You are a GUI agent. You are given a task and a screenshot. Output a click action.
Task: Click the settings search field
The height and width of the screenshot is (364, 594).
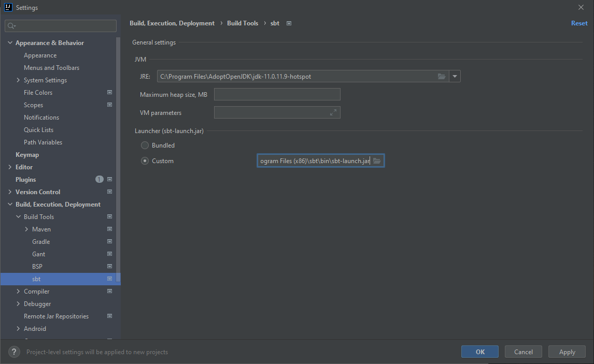(x=61, y=26)
